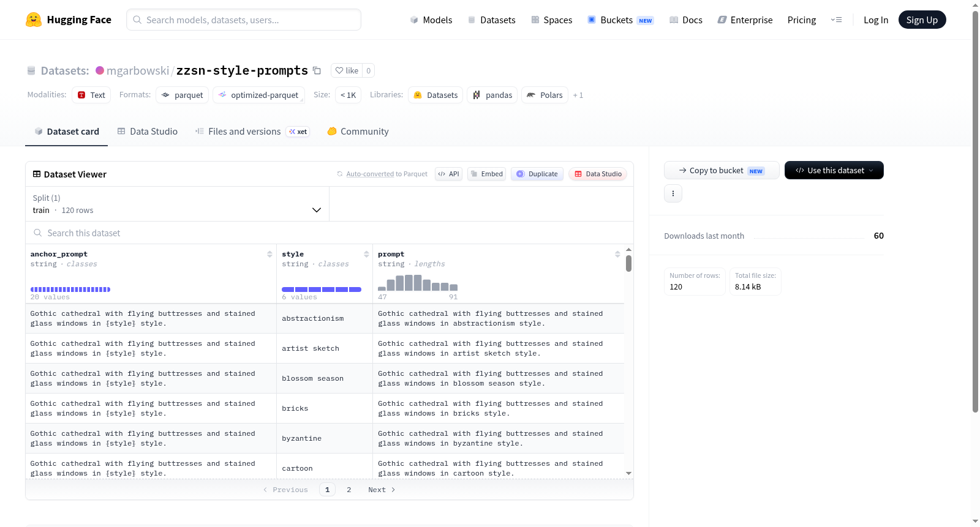Screen dimensions: 980x527
Task: Filter by optimized-parquet format tag
Action: coord(258,95)
